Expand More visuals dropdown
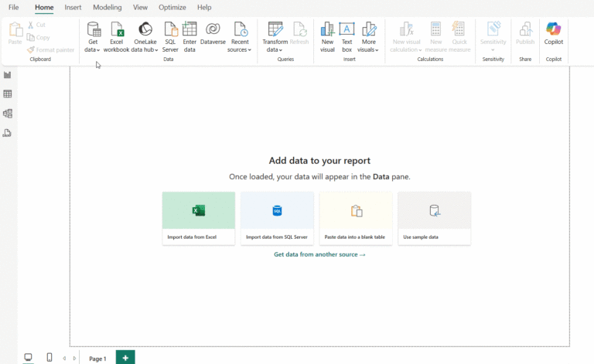Image resolution: width=594 pixels, height=364 pixels. pos(368,49)
